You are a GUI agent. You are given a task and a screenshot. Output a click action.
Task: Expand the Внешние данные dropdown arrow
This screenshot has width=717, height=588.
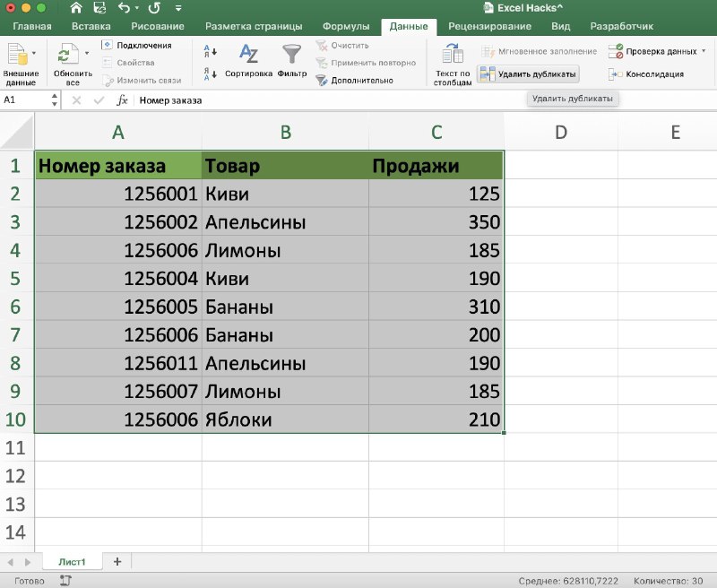tap(34, 53)
